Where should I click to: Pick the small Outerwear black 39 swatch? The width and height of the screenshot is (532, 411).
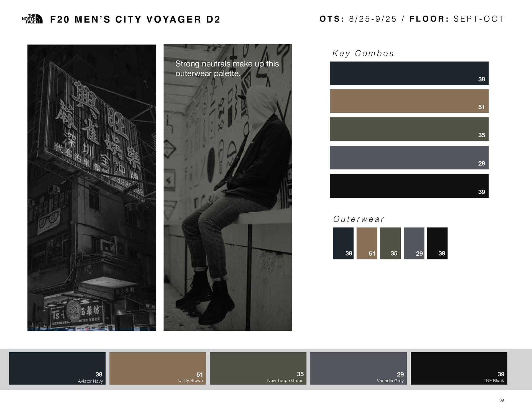coord(437,243)
